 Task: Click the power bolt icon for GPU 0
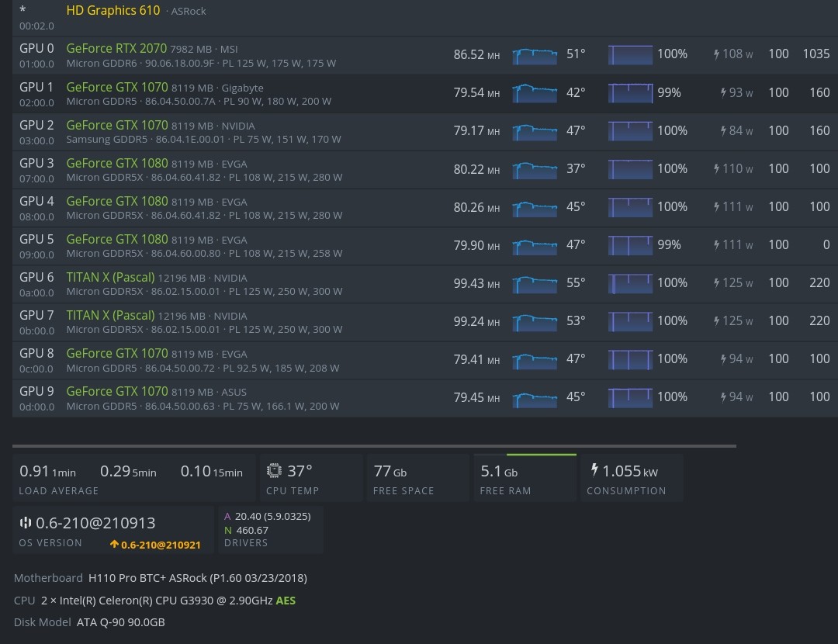(x=716, y=54)
